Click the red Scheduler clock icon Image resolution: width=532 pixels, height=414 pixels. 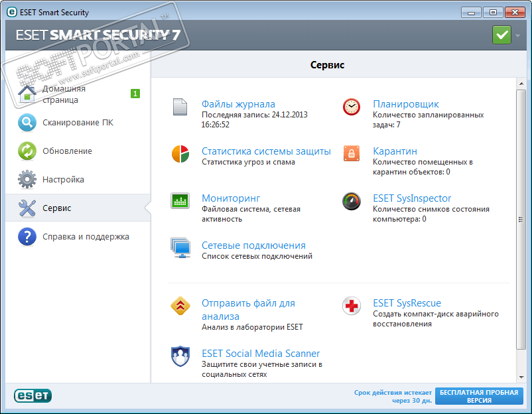coord(352,107)
